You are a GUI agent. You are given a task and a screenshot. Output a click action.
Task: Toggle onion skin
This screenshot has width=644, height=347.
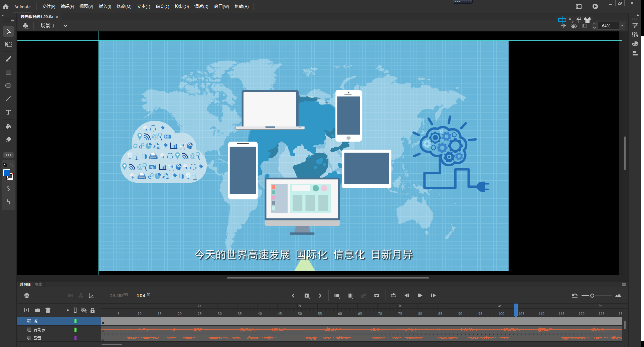pyautogui.click(x=337, y=296)
